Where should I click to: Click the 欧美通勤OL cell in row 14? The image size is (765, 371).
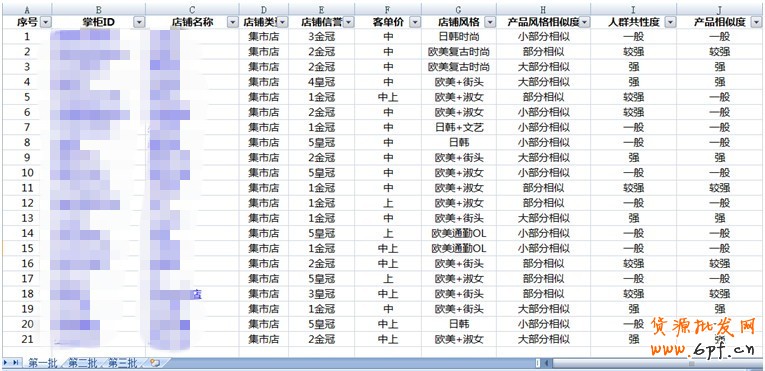pos(459,233)
